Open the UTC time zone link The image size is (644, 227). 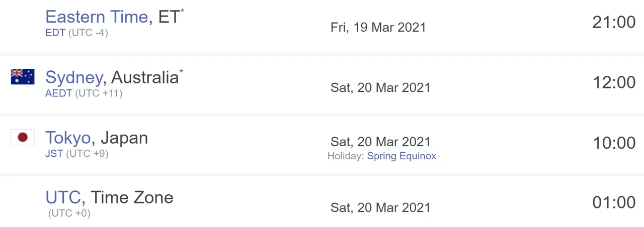[63, 197]
